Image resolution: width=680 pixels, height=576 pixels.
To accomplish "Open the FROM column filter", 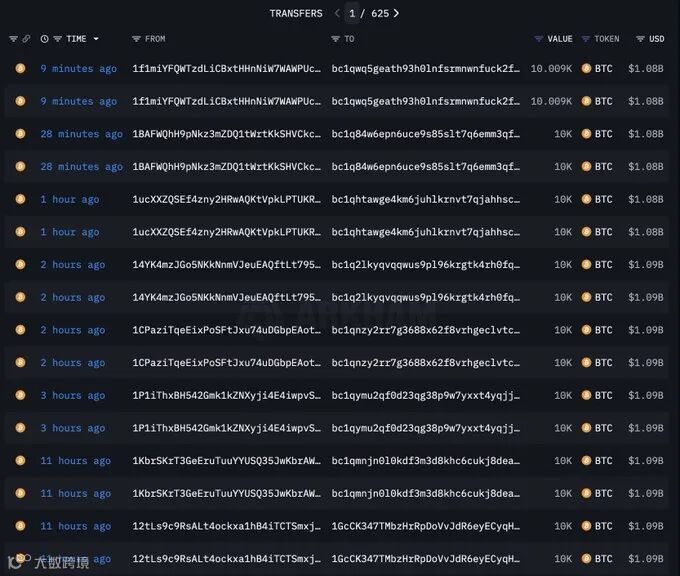I will (x=136, y=39).
